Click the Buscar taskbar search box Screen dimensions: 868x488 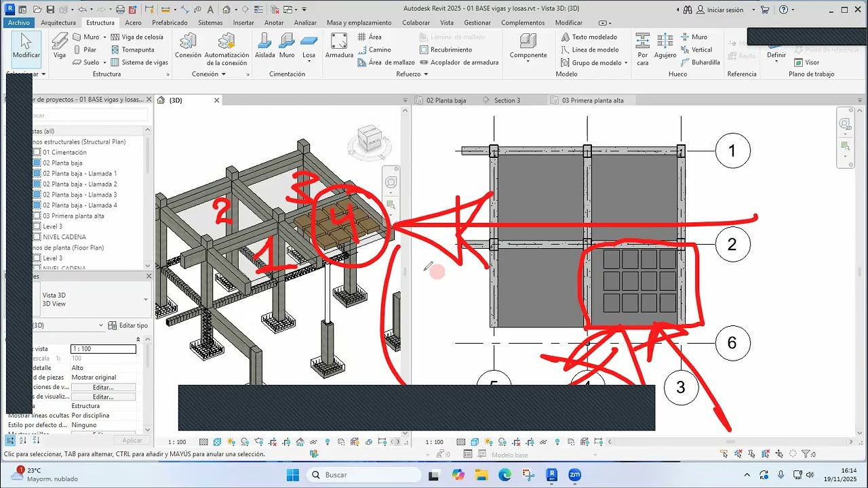pyautogui.click(x=363, y=474)
